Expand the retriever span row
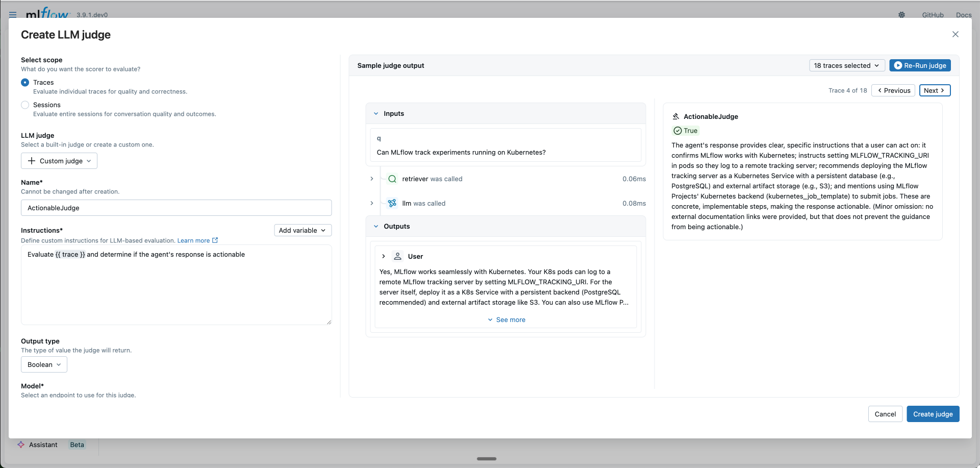The width and height of the screenshot is (980, 468). (x=372, y=179)
